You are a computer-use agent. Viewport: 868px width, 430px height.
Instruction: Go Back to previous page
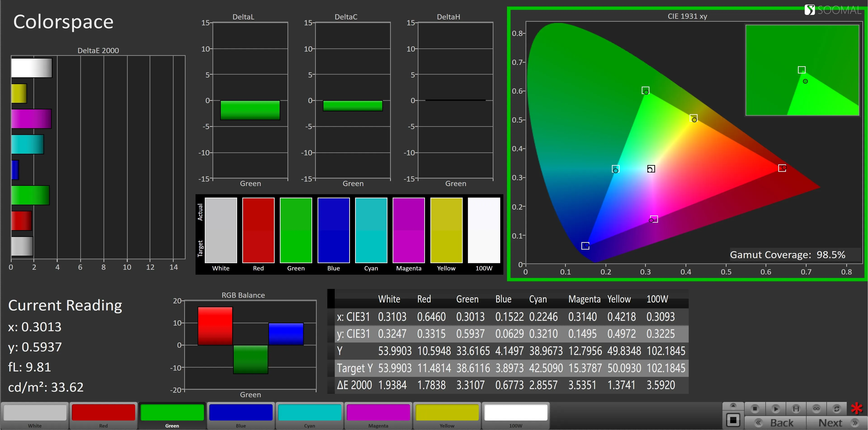[775, 423]
